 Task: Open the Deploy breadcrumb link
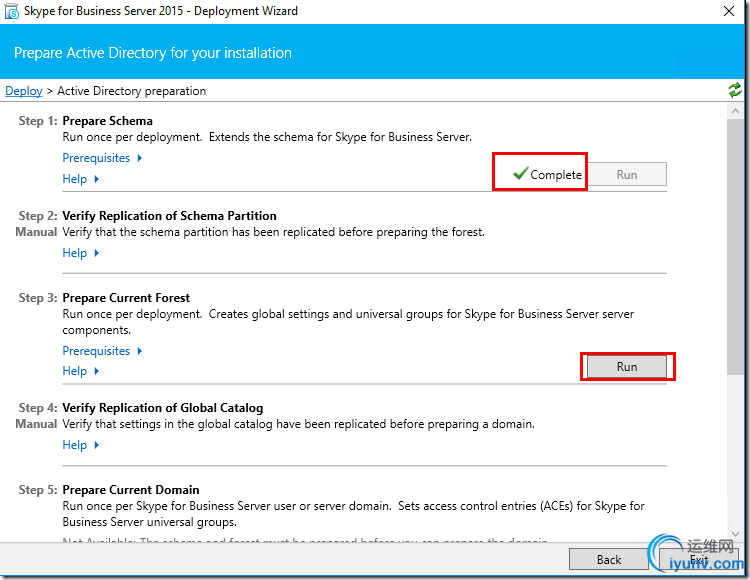[x=23, y=91]
